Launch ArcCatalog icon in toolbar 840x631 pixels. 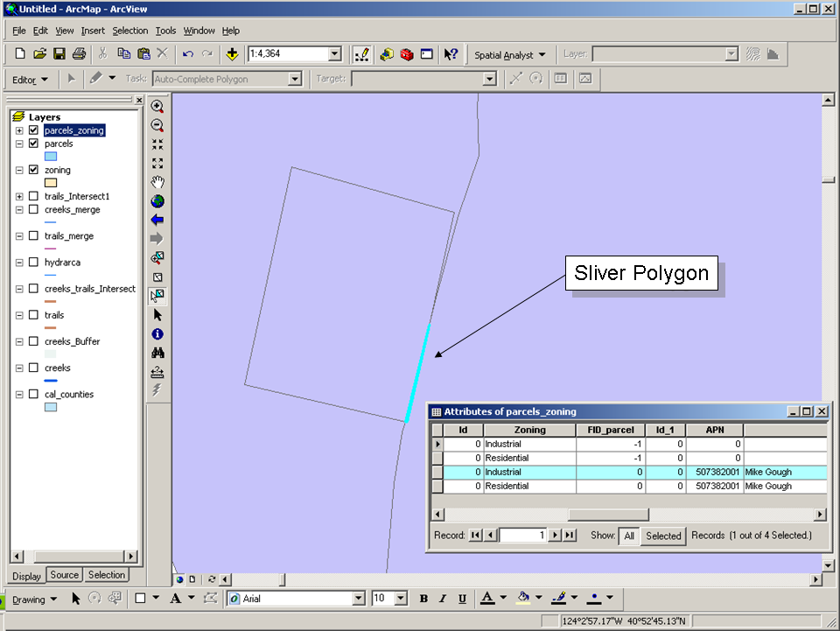(x=387, y=54)
